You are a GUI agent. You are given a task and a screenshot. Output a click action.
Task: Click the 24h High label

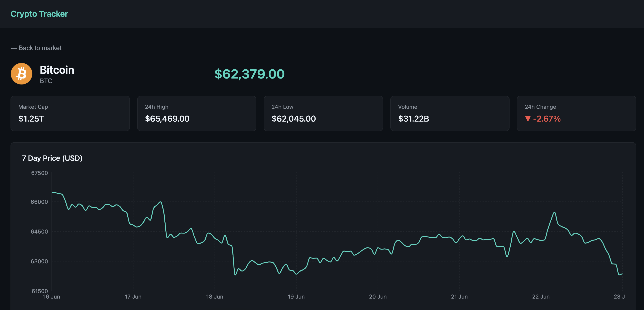pos(156,107)
